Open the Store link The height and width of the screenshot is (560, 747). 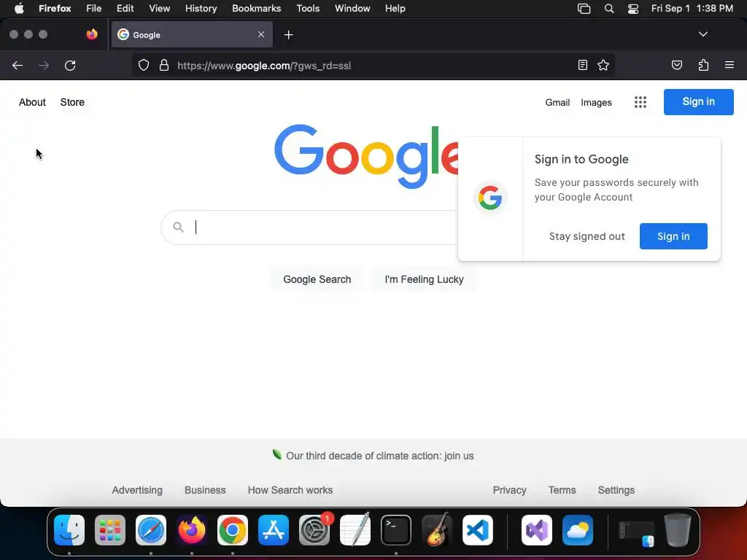72,102
